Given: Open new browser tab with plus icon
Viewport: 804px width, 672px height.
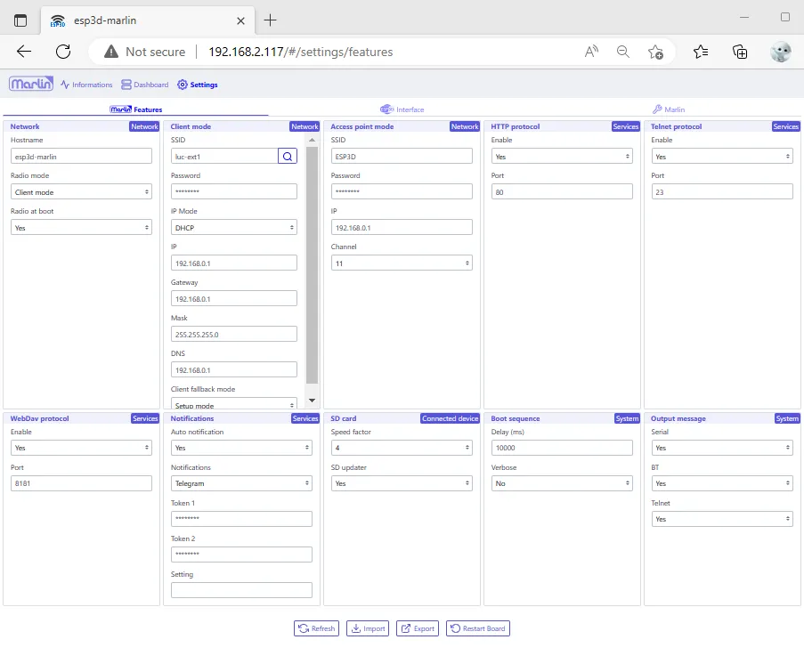Looking at the screenshot, I should [271, 20].
